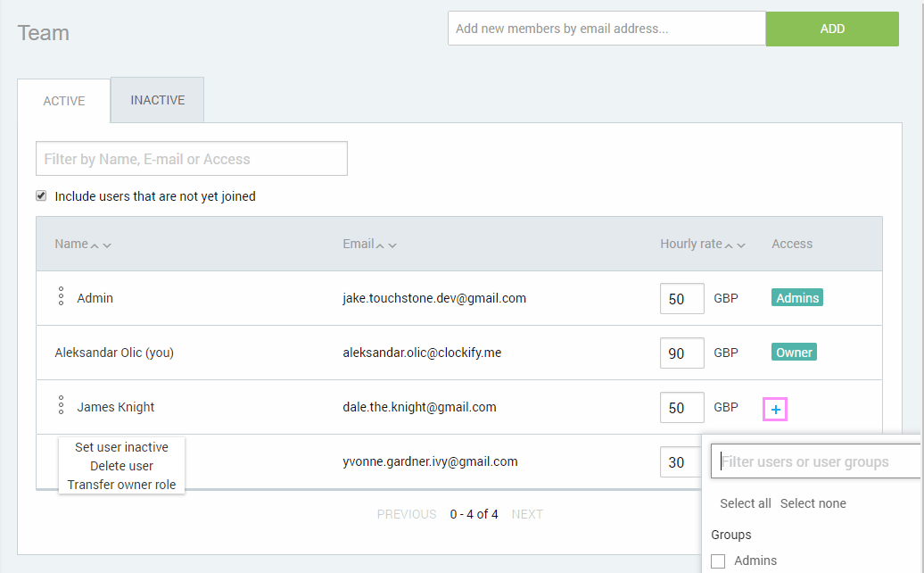
Task: Edit the hourly rate field showing 30
Action: tap(681, 461)
